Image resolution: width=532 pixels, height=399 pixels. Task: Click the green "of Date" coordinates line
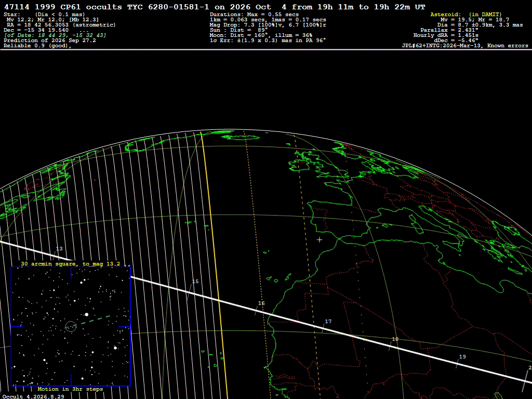[55, 35]
